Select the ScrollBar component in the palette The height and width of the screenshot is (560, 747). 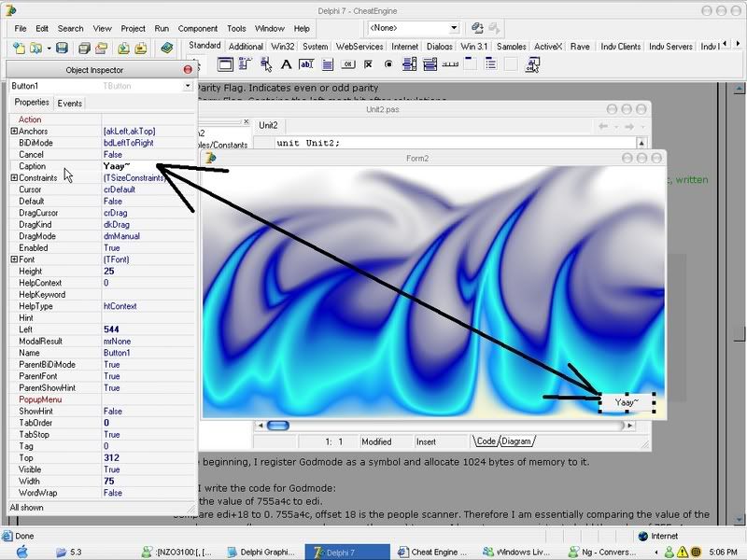pos(450,64)
